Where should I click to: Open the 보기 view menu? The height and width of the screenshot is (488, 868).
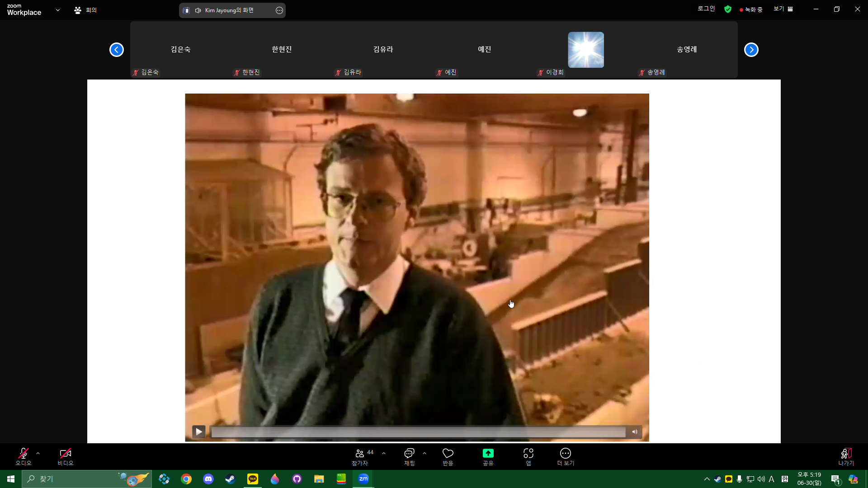pyautogui.click(x=783, y=9)
